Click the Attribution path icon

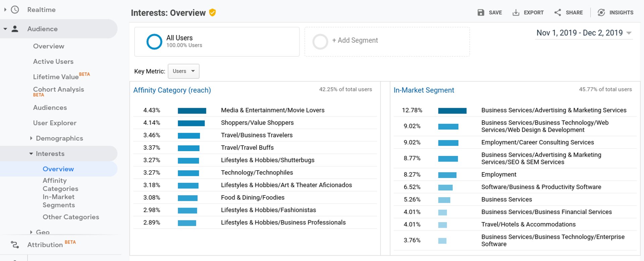coord(15,245)
